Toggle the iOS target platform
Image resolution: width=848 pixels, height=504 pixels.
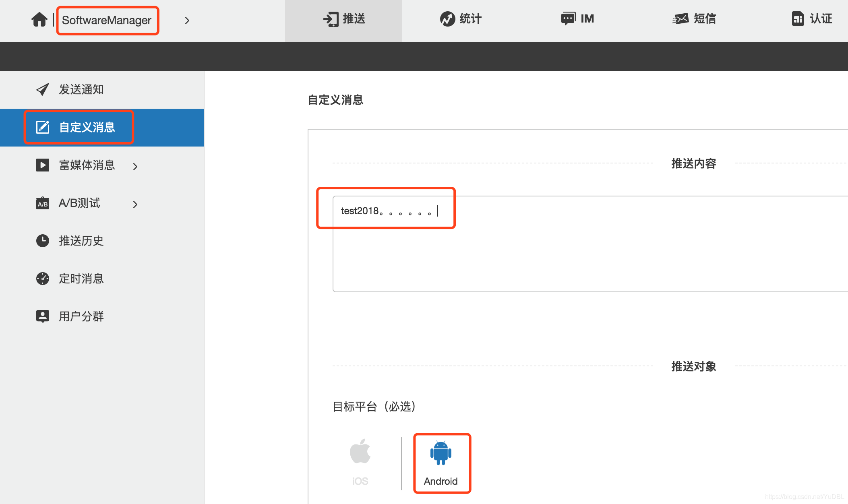pos(360,462)
